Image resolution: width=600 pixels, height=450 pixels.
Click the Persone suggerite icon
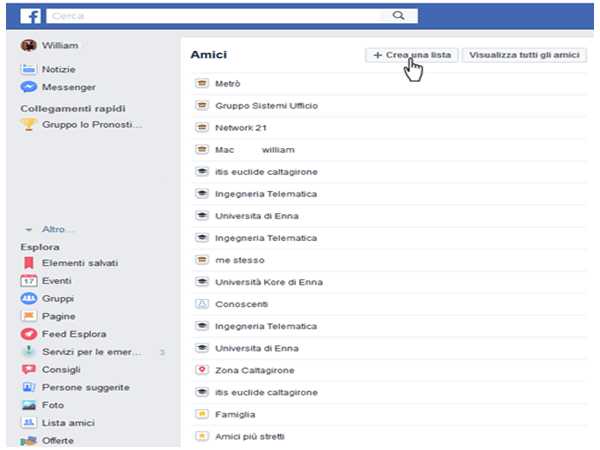[29, 387]
